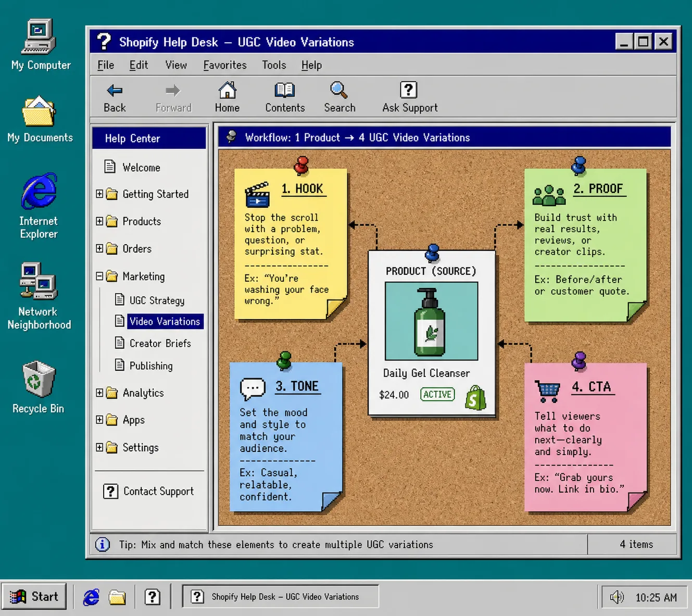Click the Marketing folder label
Viewport: 692px width, 616px height.
[144, 276]
